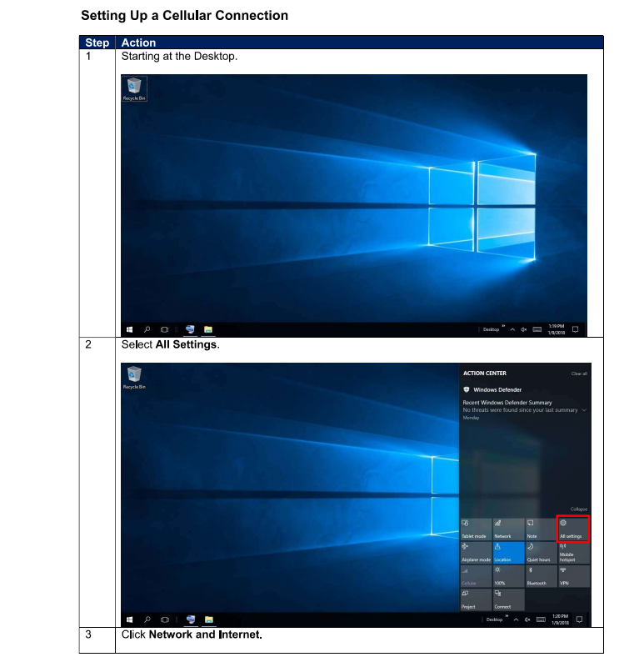Click Clear all in the Action Center

579,374
